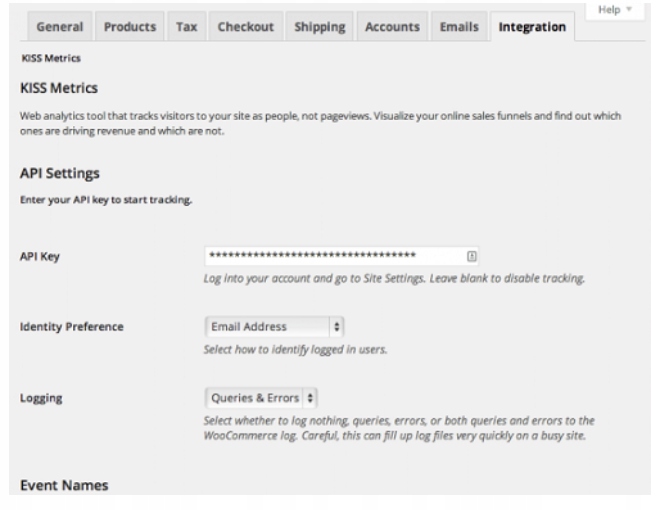The image size is (658, 510).
Task: Select the Checkout tab
Action: [245, 26]
